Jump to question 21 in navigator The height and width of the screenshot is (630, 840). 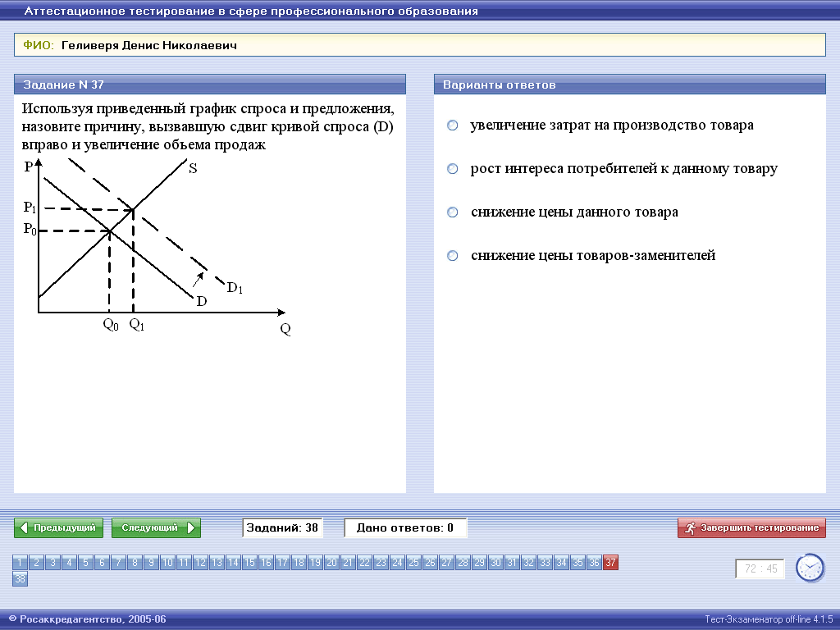tap(348, 563)
